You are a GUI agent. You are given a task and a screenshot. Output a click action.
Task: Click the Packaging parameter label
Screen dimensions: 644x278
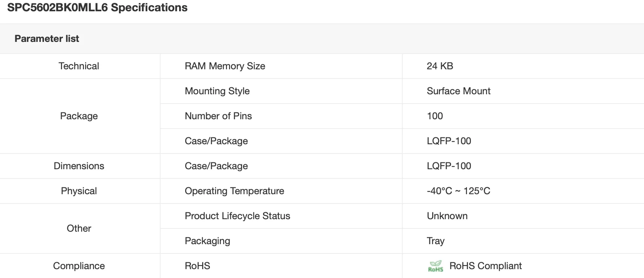click(207, 241)
